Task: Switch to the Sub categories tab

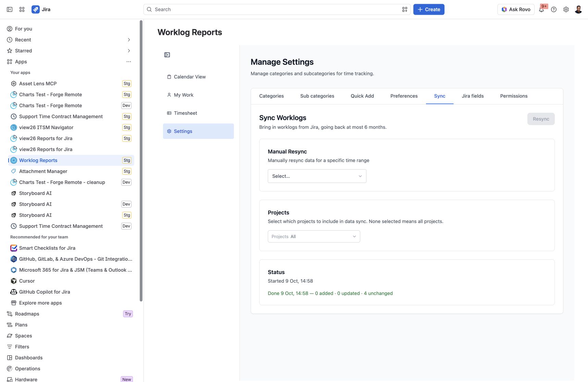Action: [317, 96]
